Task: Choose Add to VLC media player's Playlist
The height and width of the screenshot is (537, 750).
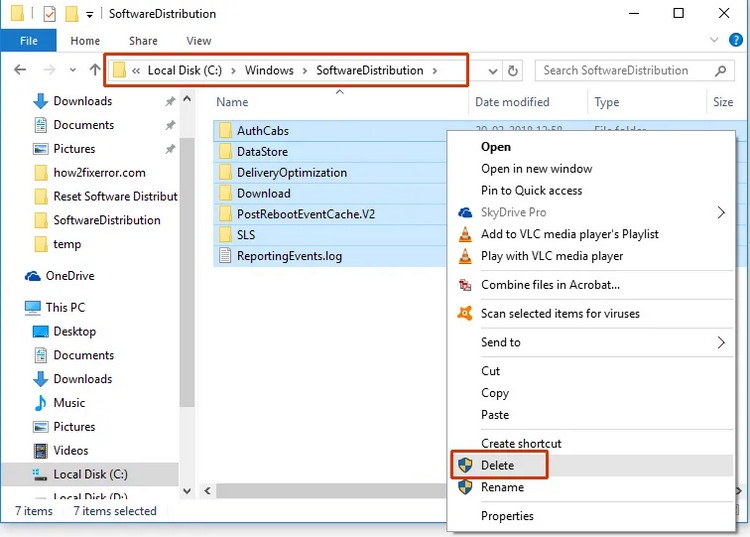Action: pos(570,234)
